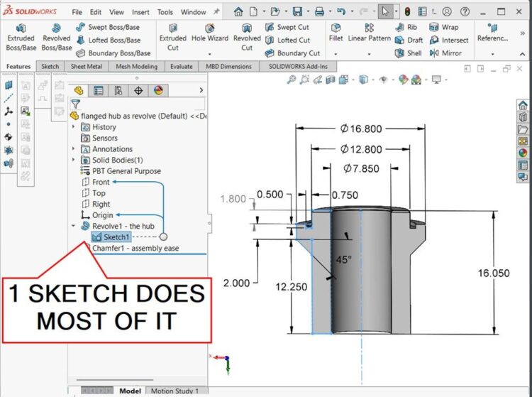Switch to FeatureManager design tree tab
The width and height of the screenshot is (532, 397).
tap(79, 91)
